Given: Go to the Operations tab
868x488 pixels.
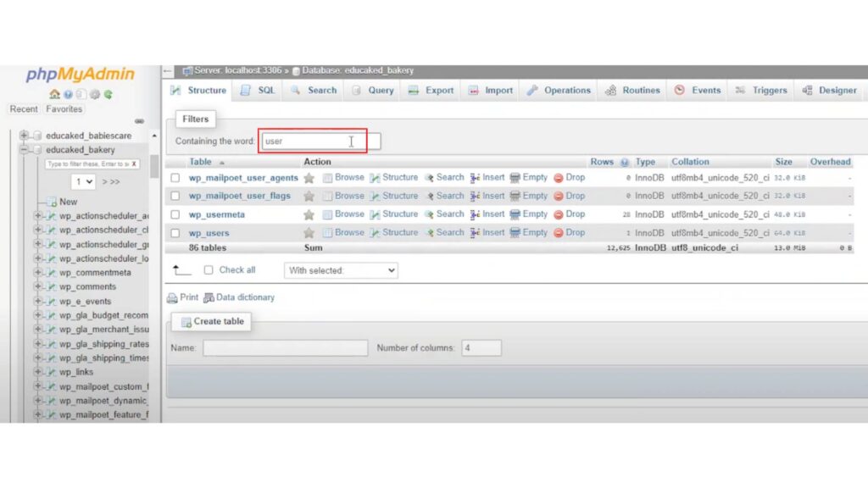Looking at the screenshot, I should [559, 90].
